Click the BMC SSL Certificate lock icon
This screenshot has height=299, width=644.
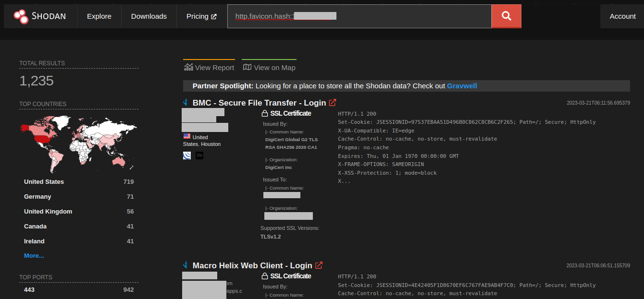point(264,114)
